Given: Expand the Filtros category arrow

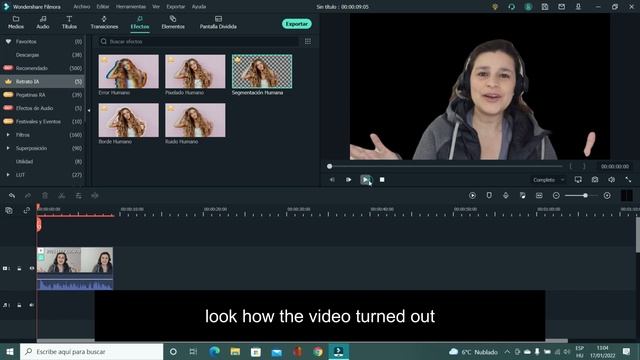Looking at the screenshot, I should tap(8, 135).
